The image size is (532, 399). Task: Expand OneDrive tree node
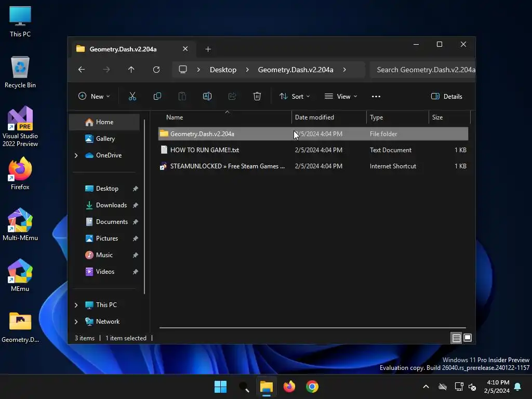pos(76,155)
